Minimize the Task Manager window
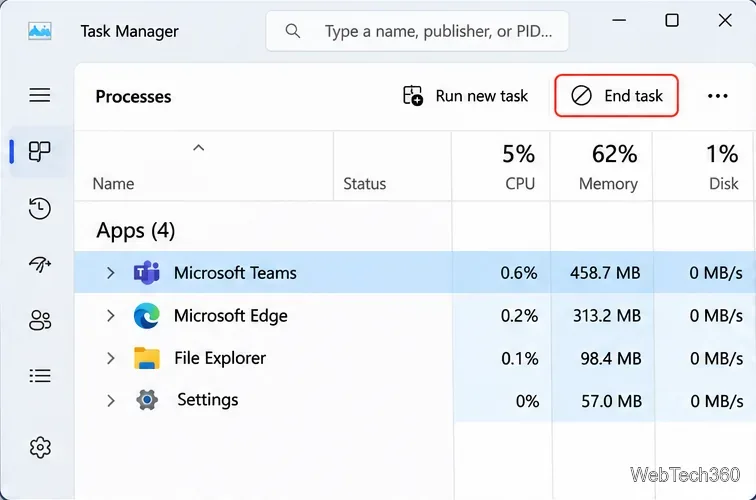Image resolution: width=756 pixels, height=500 pixels. 619,20
